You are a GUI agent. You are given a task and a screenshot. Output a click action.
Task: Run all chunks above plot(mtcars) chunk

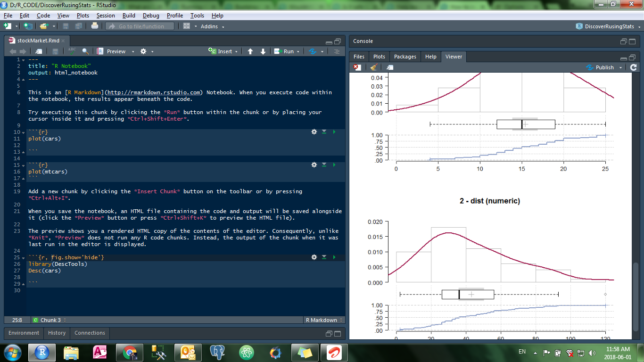pos(324,165)
